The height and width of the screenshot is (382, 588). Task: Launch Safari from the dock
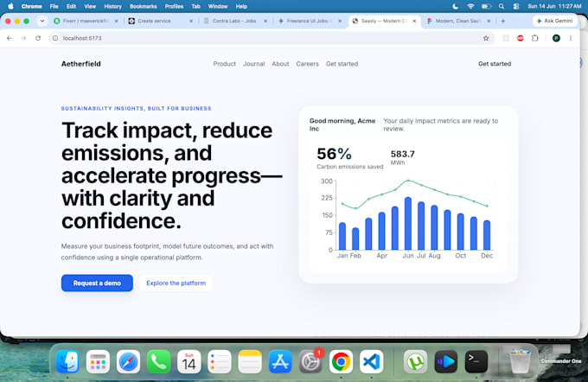(x=128, y=362)
